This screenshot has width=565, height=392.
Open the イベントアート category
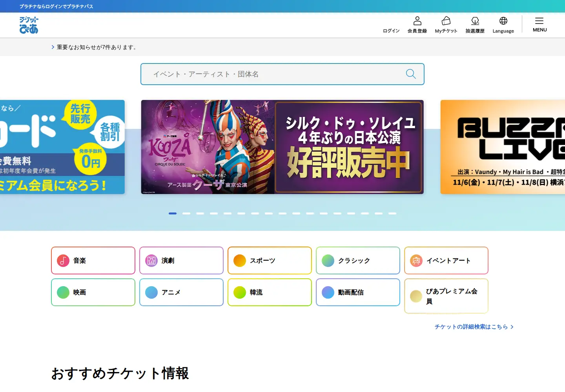446,261
